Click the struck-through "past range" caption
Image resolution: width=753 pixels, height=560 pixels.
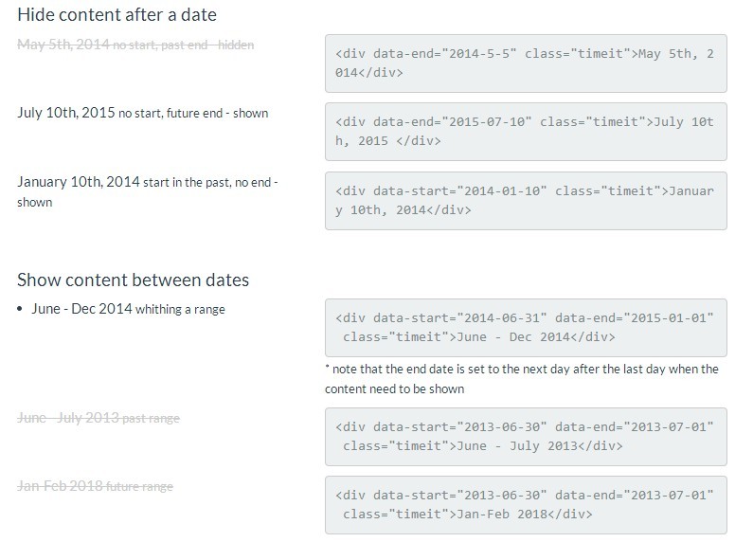[x=150, y=419]
